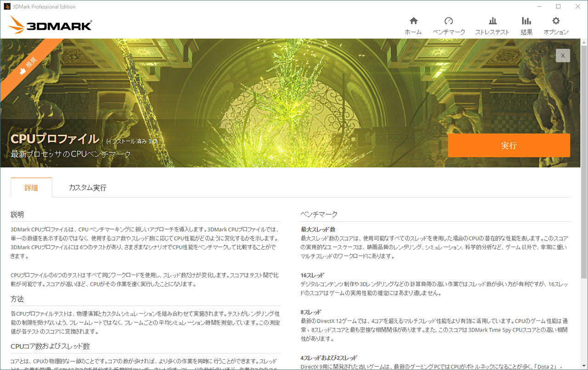The image size is (588, 370).
Task: Click the 3DMark app icon in title bar
Action: pyautogui.click(x=7, y=6)
